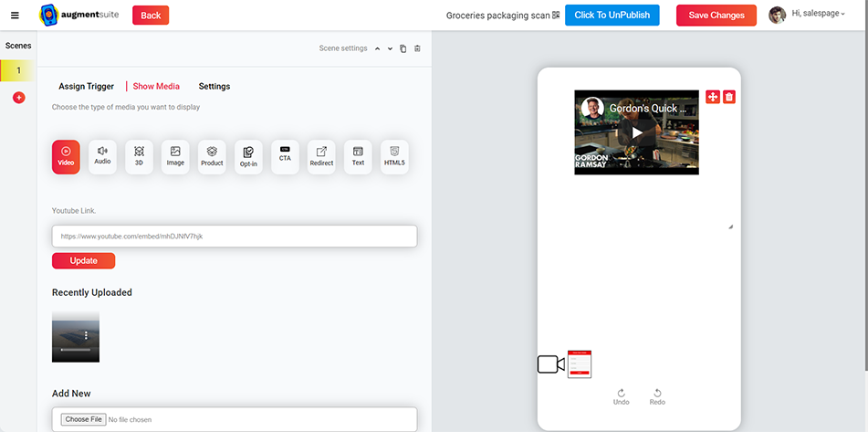
Task: Click the Back button
Action: coord(151,16)
